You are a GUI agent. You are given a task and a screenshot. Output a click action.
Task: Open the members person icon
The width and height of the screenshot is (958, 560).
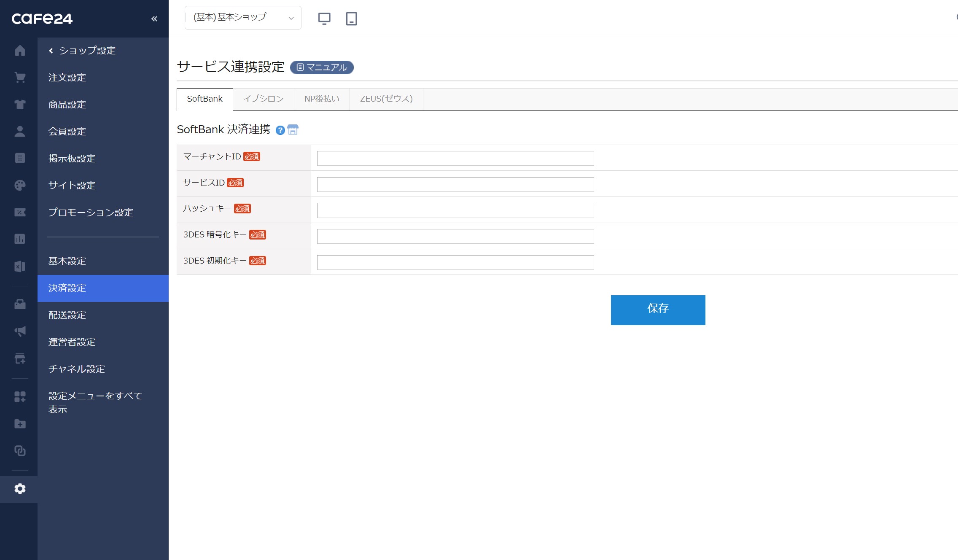point(20,132)
